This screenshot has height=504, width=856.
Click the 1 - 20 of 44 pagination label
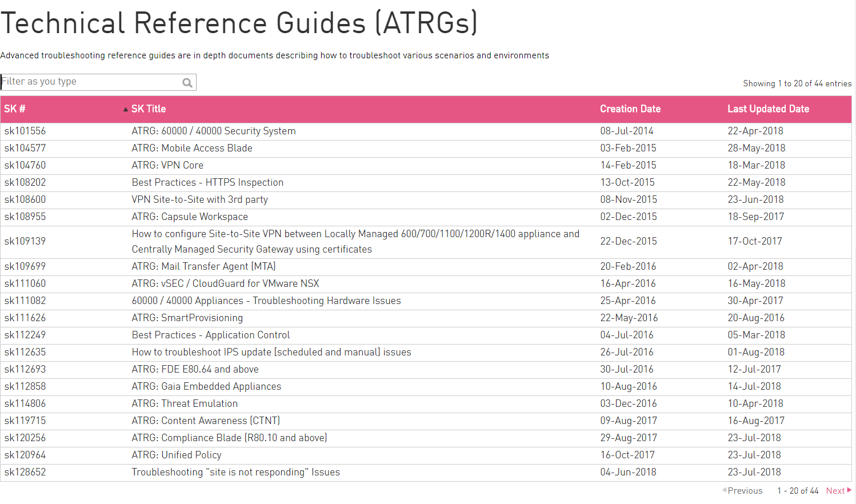(798, 491)
